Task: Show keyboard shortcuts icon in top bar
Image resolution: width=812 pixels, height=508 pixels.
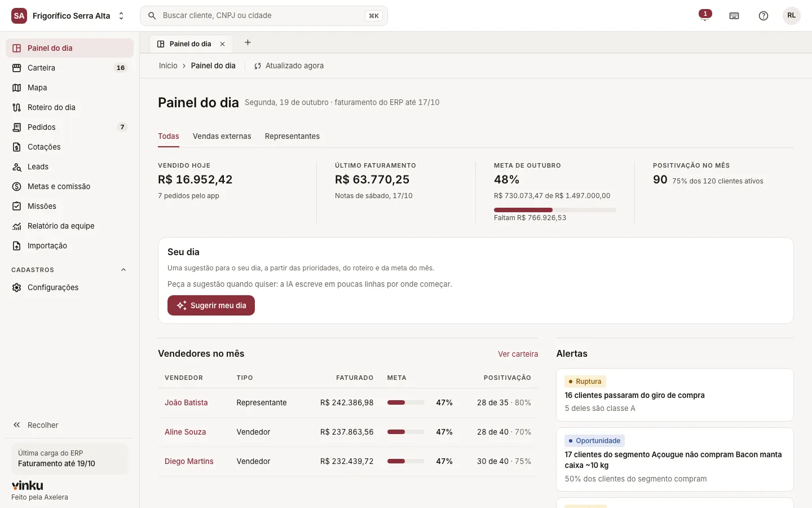Action: coord(734,16)
